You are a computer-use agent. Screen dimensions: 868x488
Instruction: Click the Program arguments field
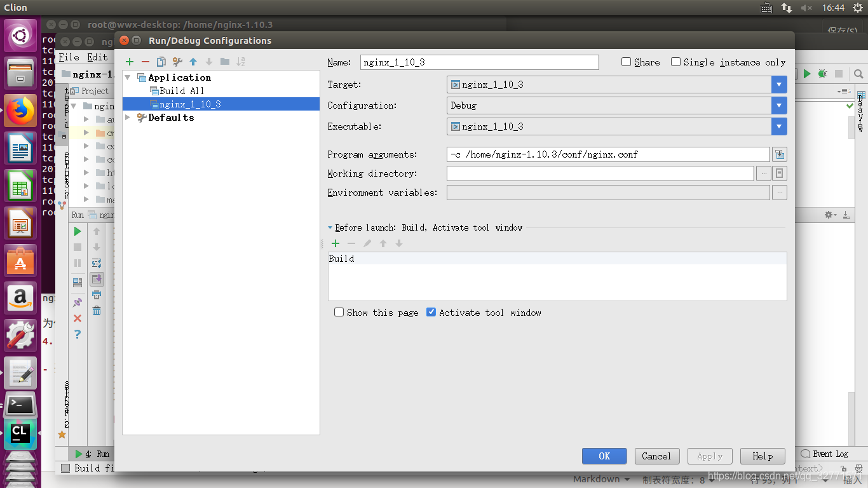pyautogui.click(x=608, y=154)
